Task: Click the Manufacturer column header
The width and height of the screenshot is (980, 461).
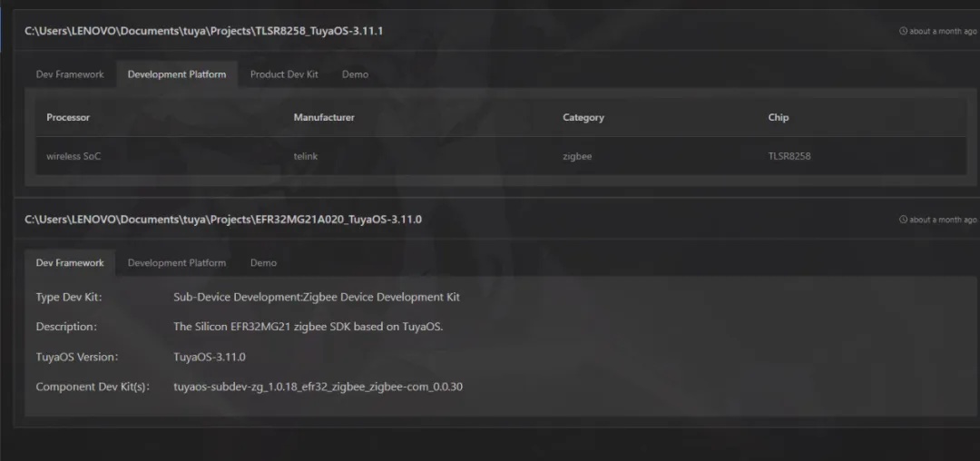Action: click(x=324, y=117)
